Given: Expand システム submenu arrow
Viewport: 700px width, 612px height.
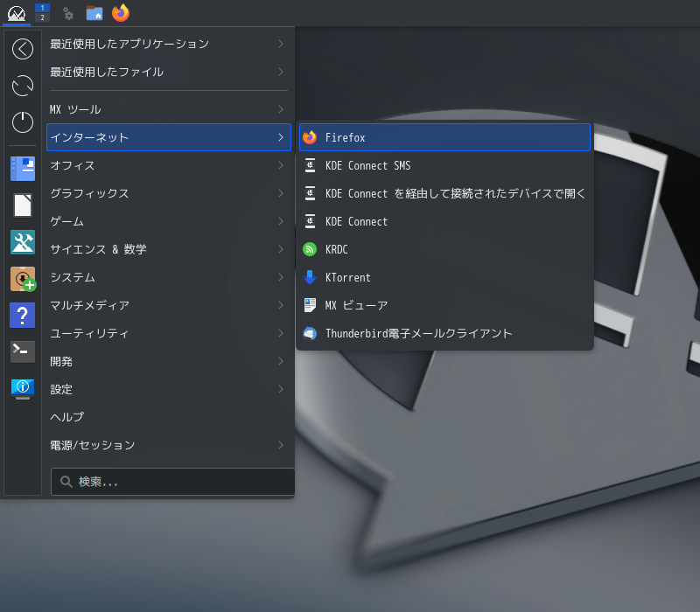Looking at the screenshot, I should (x=281, y=277).
